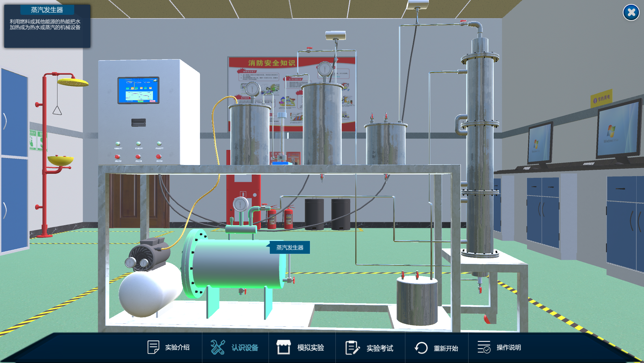Click the 蒸汽发生器 title in the info panel
This screenshot has height=363, width=644.
coord(47,10)
